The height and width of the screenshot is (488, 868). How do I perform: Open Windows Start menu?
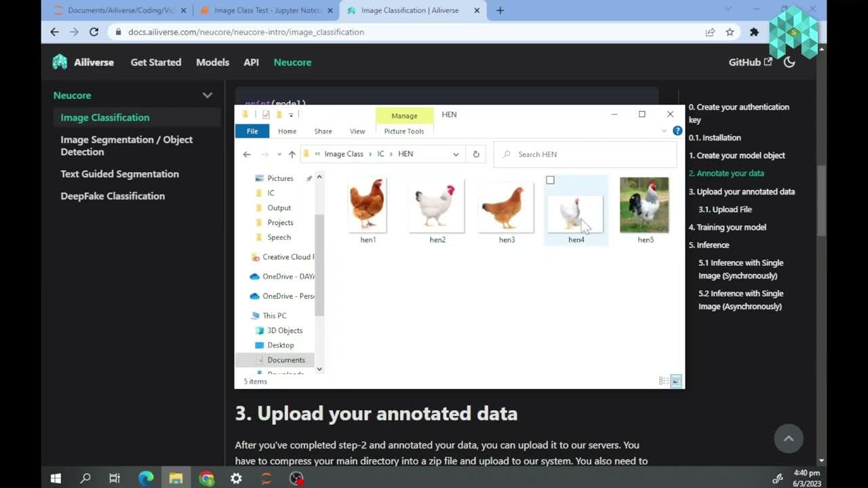click(56, 479)
